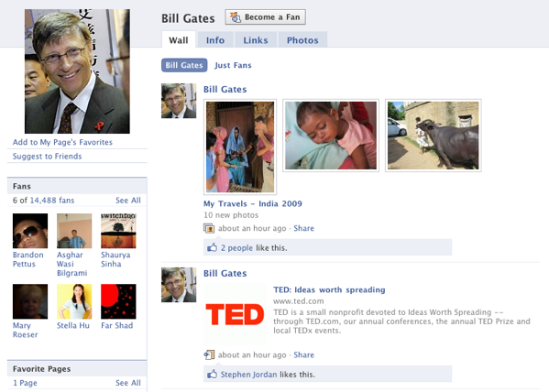Open My Travels - India 2009 album
The width and height of the screenshot is (549, 392).
(252, 203)
